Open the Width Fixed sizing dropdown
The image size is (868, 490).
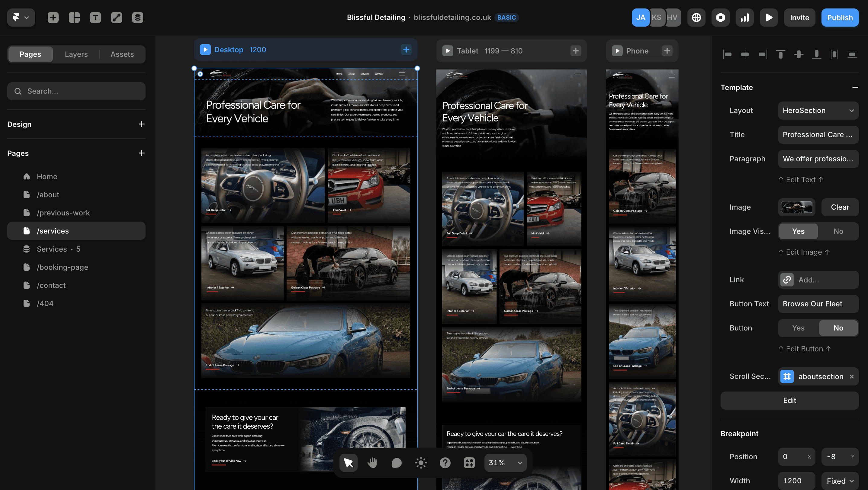840,481
